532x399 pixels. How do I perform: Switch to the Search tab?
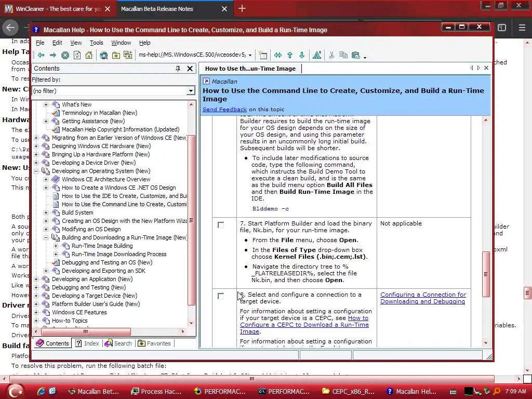118,343
